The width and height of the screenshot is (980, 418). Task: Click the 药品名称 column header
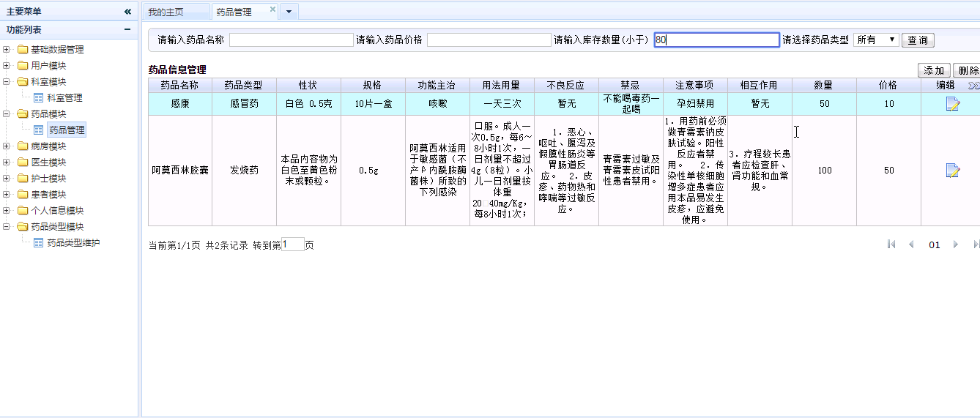click(x=179, y=86)
